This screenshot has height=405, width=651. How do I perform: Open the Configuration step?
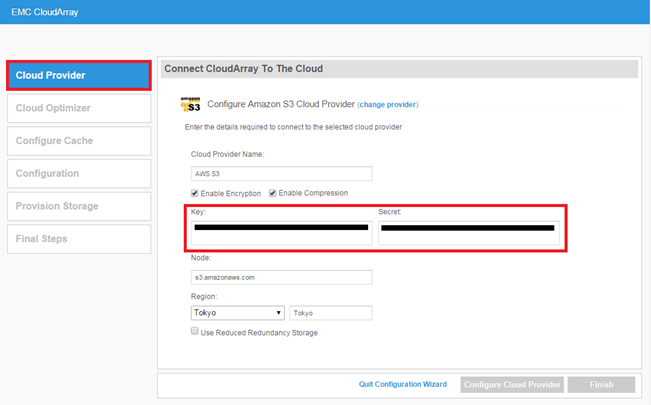79,174
